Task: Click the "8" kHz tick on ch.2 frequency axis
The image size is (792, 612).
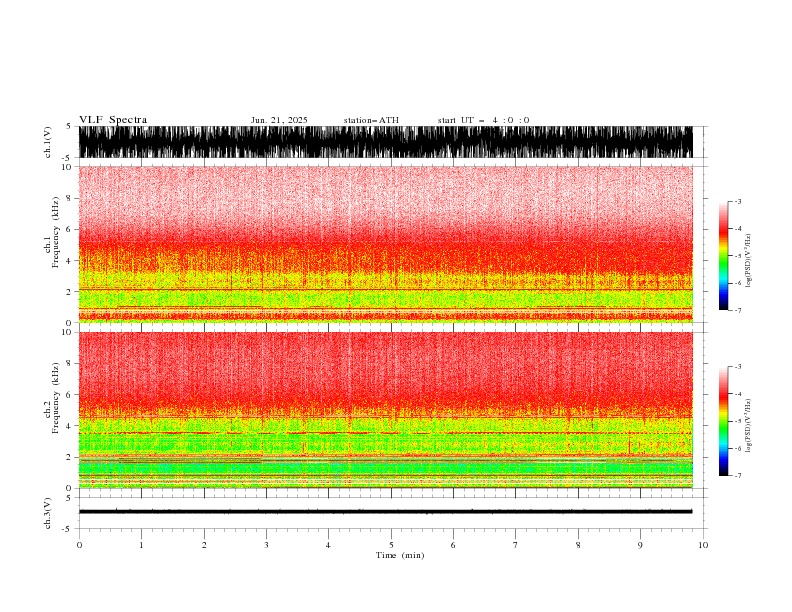Action: [x=69, y=363]
